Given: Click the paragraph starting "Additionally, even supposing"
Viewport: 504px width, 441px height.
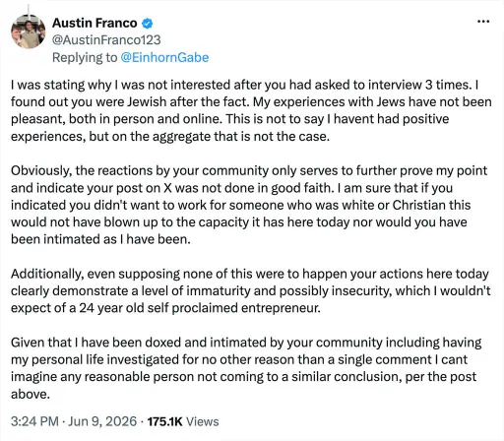Looking at the screenshot, I should coord(251,290).
